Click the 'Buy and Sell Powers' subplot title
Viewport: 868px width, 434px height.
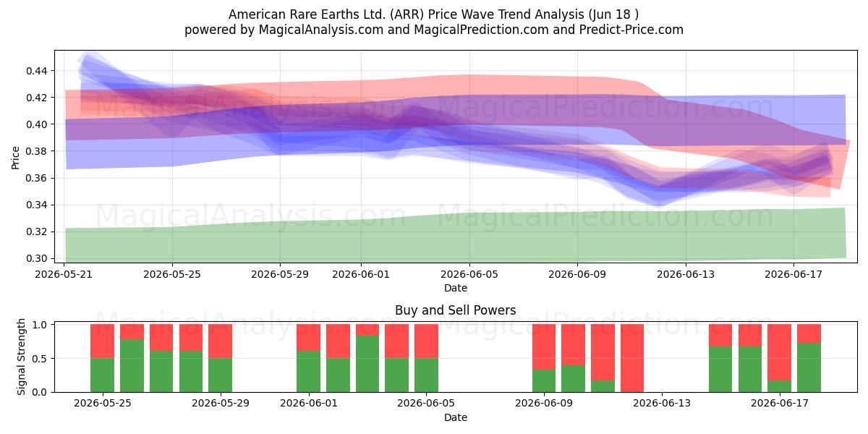tap(456, 310)
